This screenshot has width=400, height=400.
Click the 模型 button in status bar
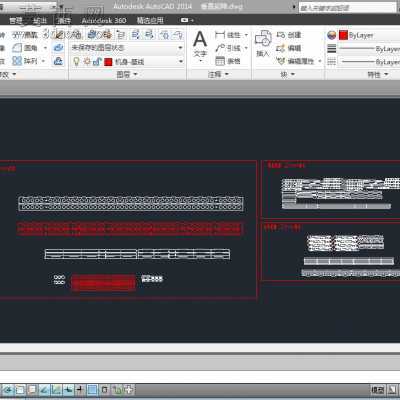377,389
